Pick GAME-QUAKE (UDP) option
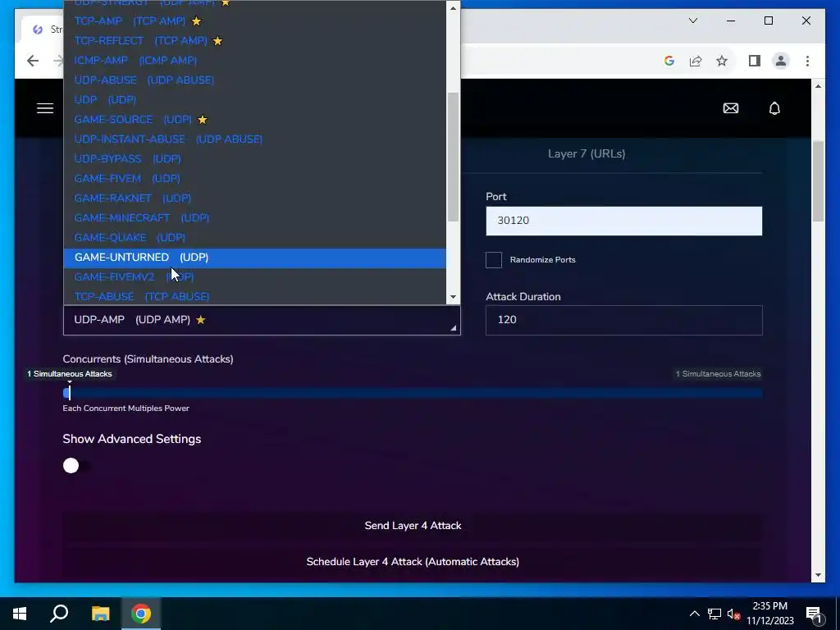The width and height of the screenshot is (840, 630). coord(254,237)
